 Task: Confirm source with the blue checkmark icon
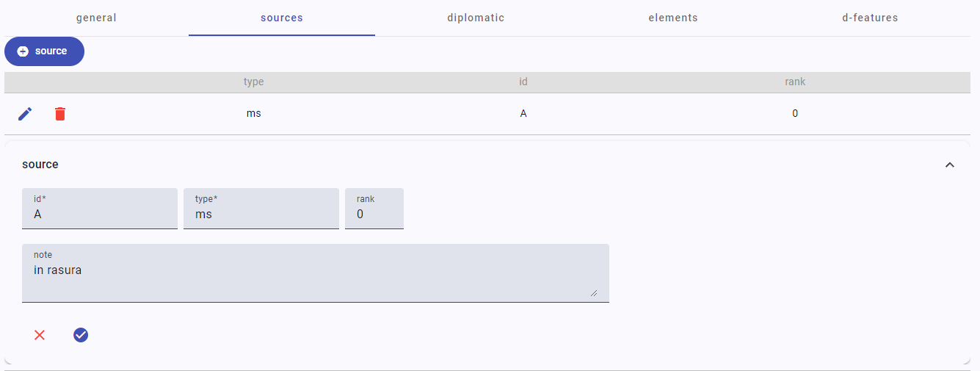click(x=81, y=335)
